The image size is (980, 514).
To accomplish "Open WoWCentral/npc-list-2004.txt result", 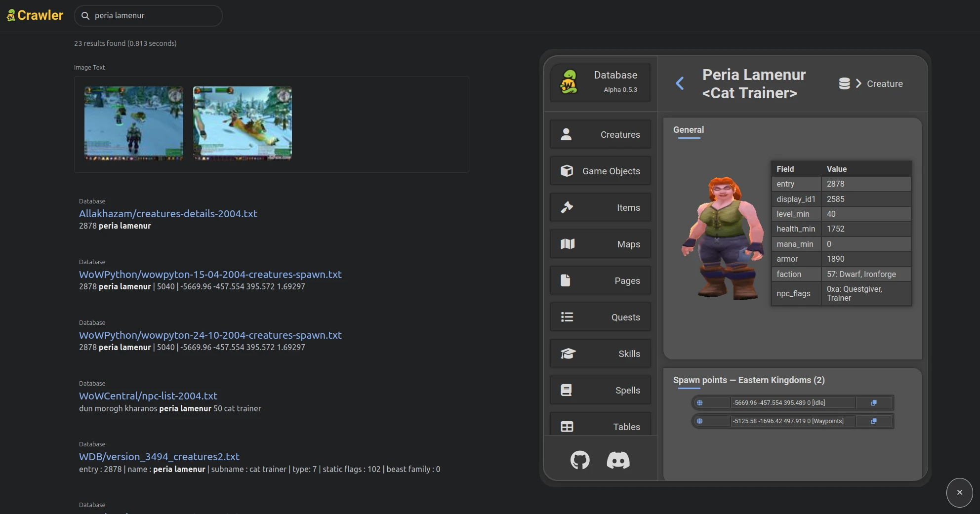I will click(x=148, y=396).
